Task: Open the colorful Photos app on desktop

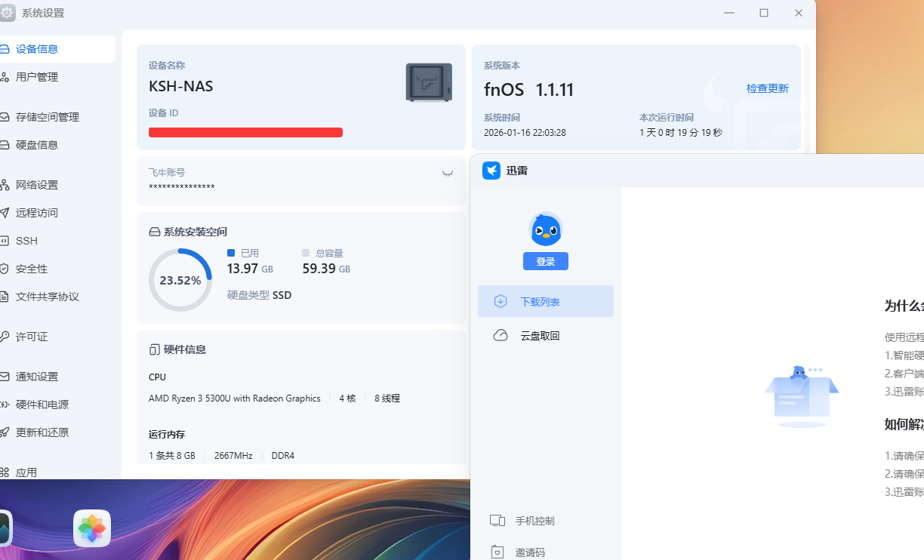Action: [92, 528]
